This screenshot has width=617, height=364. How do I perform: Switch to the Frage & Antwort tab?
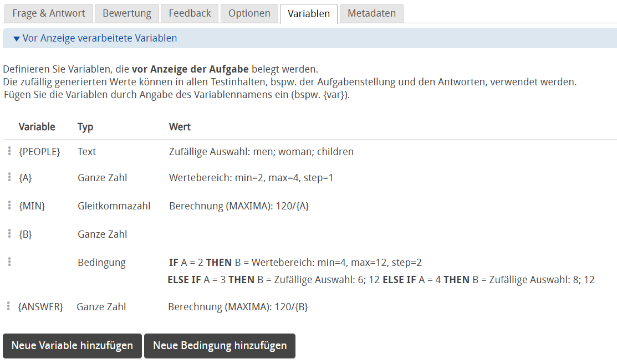[48, 13]
